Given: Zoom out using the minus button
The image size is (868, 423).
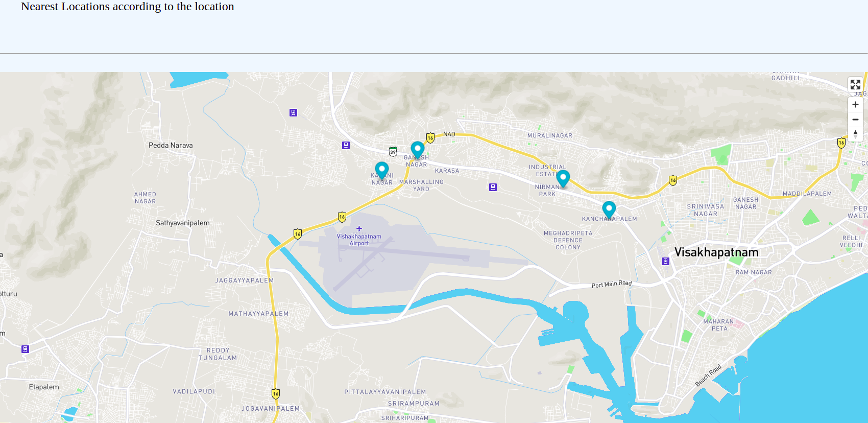Looking at the screenshot, I should [855, 120].
